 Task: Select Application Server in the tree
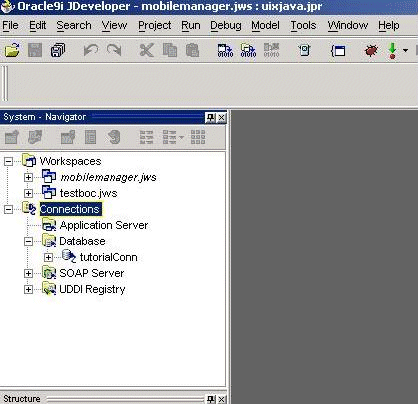[x=104, y=225]
